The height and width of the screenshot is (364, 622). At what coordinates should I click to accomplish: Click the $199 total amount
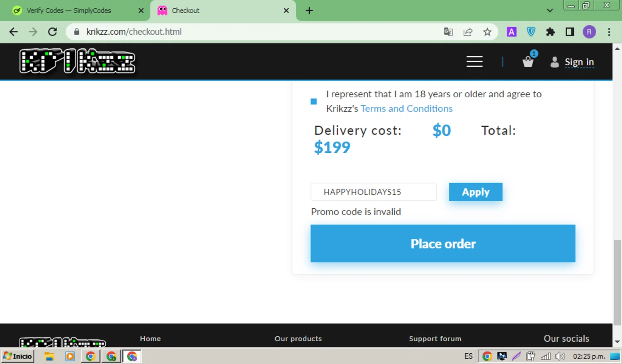click(x=332, y=147)
